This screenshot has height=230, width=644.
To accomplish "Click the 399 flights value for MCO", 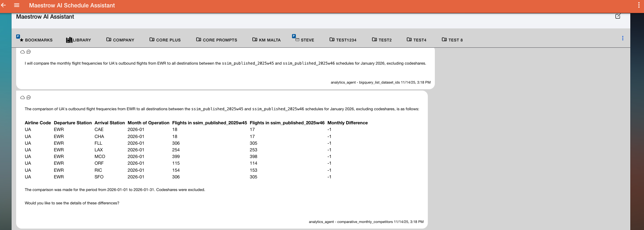I will 176,156.
